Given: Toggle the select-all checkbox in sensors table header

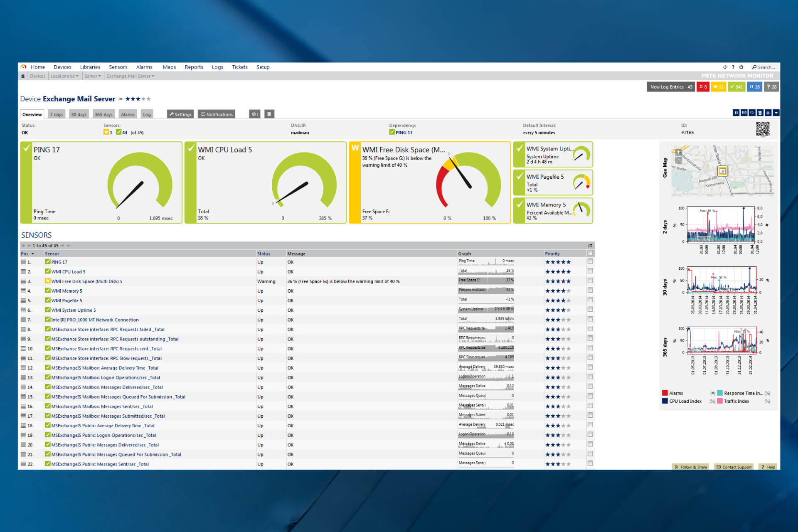Looking at the screenshot, I should (590, 253).
